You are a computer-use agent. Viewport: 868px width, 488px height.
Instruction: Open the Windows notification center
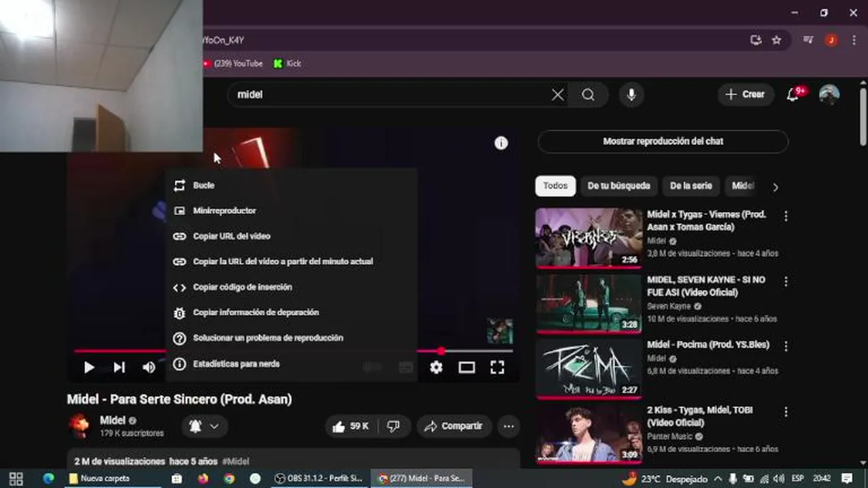[846, 479]
